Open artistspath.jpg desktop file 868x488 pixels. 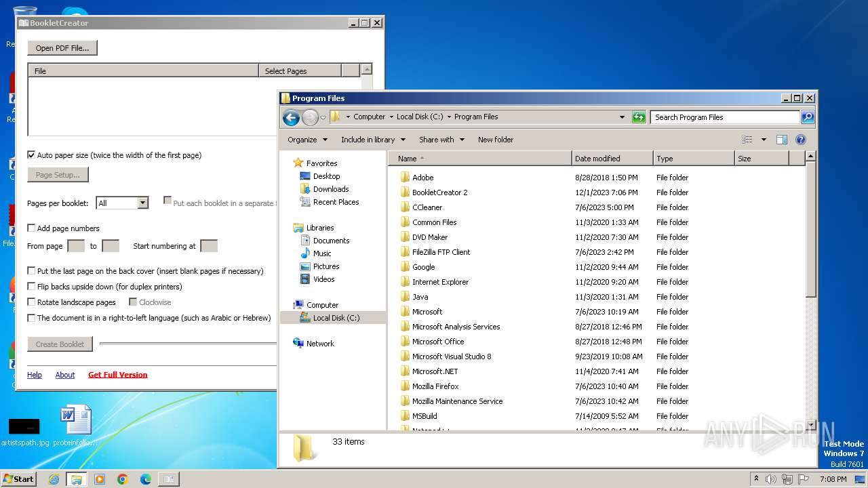point(24,431)
